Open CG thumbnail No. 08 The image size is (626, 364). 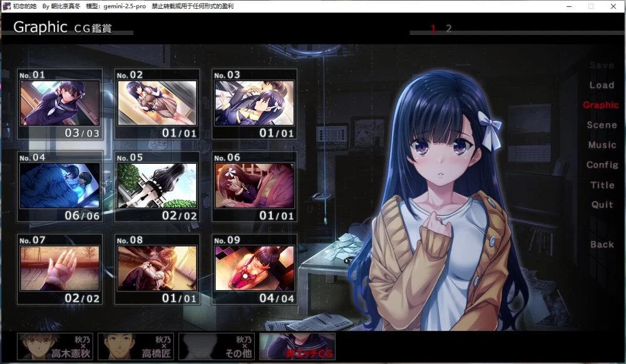pos(157,269)
